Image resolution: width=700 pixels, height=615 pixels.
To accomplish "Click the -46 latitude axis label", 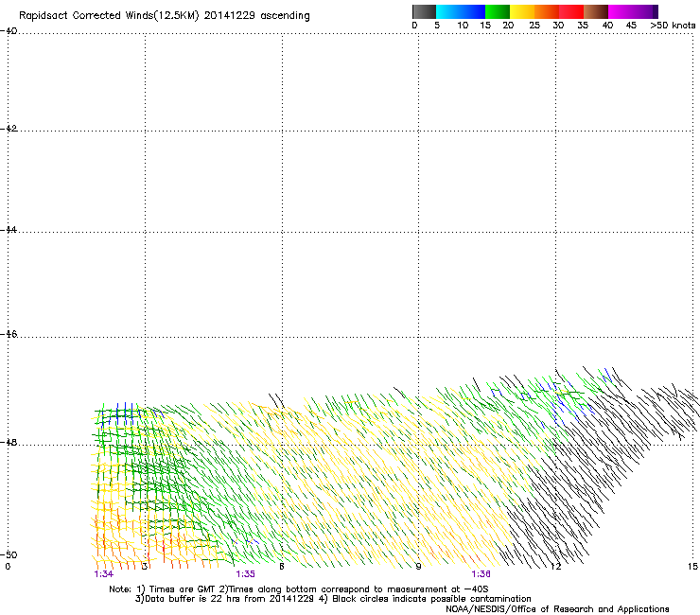I will [9, 334].
